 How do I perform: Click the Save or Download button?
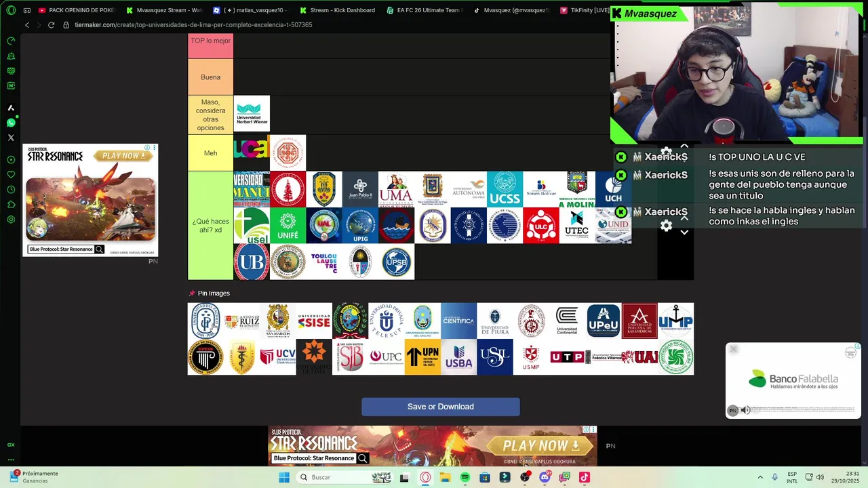(x=441, y=407)
